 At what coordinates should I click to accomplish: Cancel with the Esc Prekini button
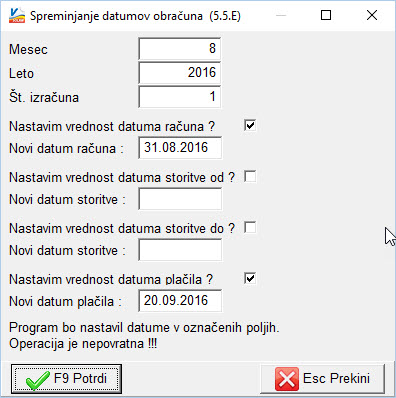[322, 379]
